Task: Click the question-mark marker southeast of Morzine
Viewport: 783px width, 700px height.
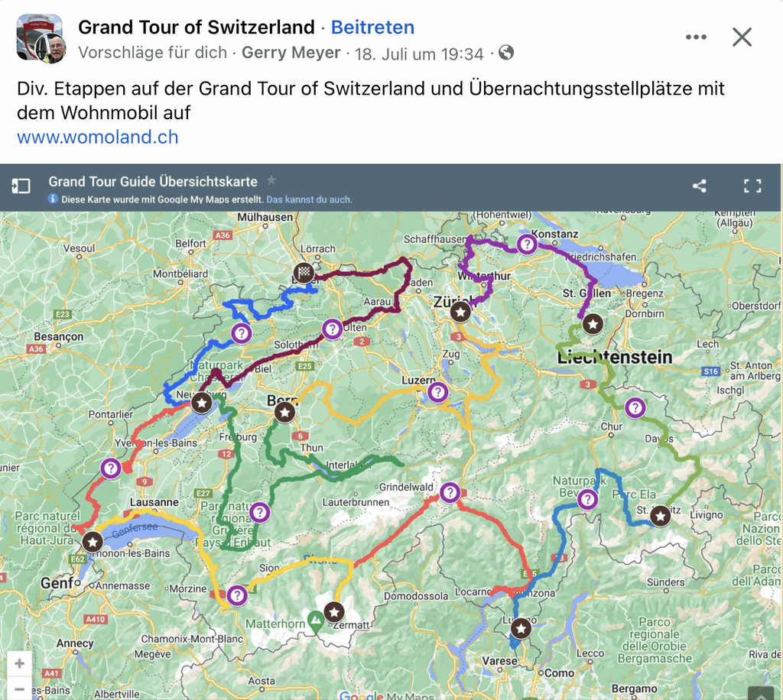Action: (237, 595)
